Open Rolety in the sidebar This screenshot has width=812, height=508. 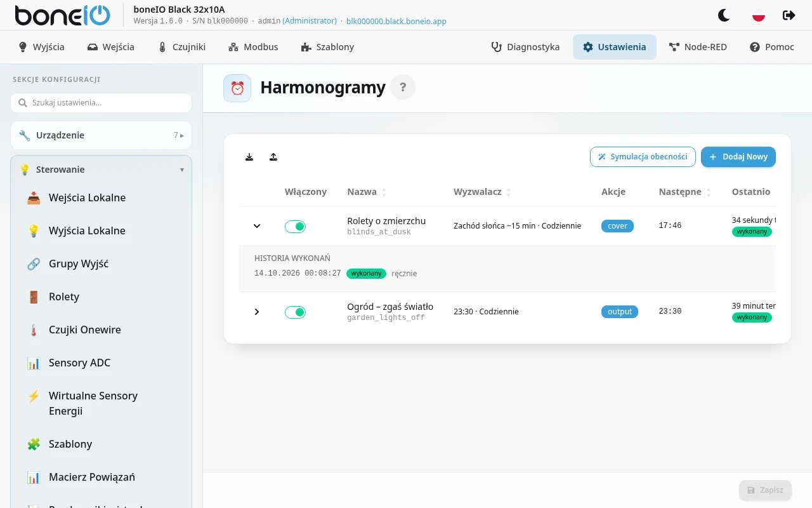coord(101,297)
